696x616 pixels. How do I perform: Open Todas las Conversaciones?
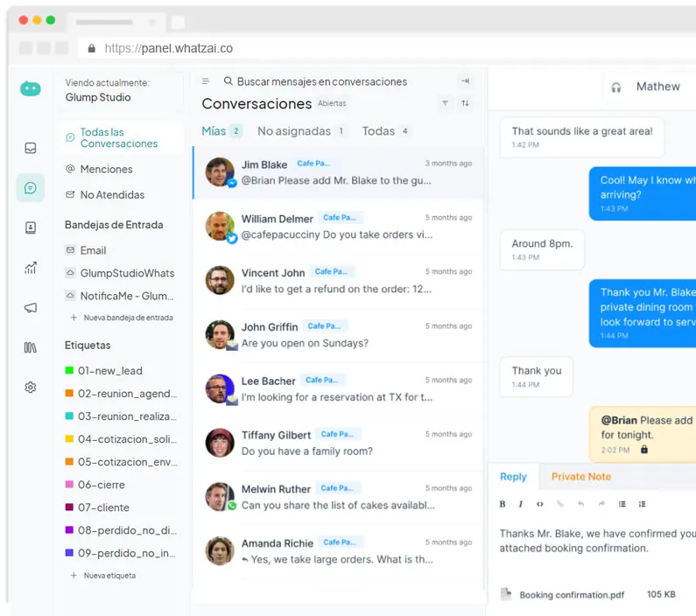point(121,137)
